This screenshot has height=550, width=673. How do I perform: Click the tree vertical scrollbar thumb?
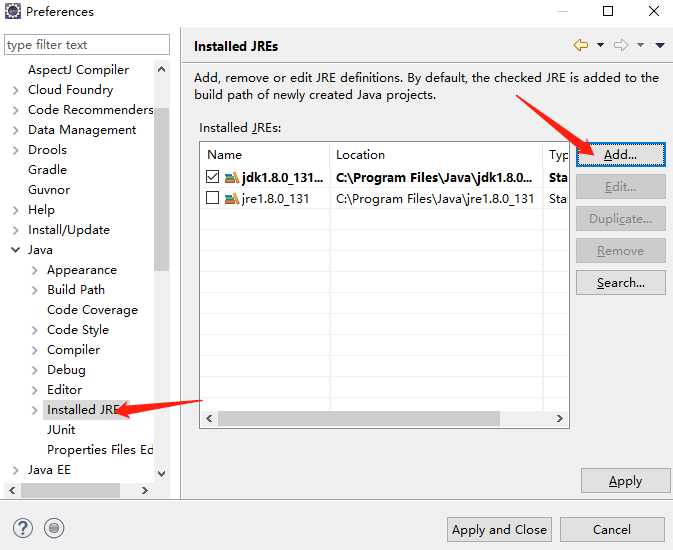[161, 189]
